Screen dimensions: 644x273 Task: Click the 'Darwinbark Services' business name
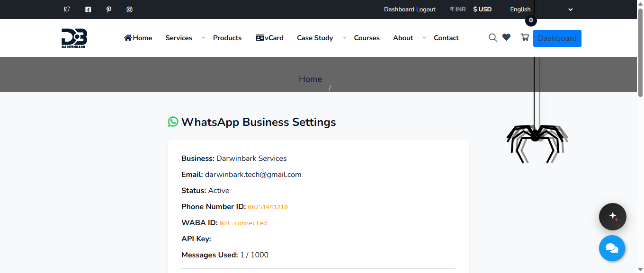tap(251, 159)
